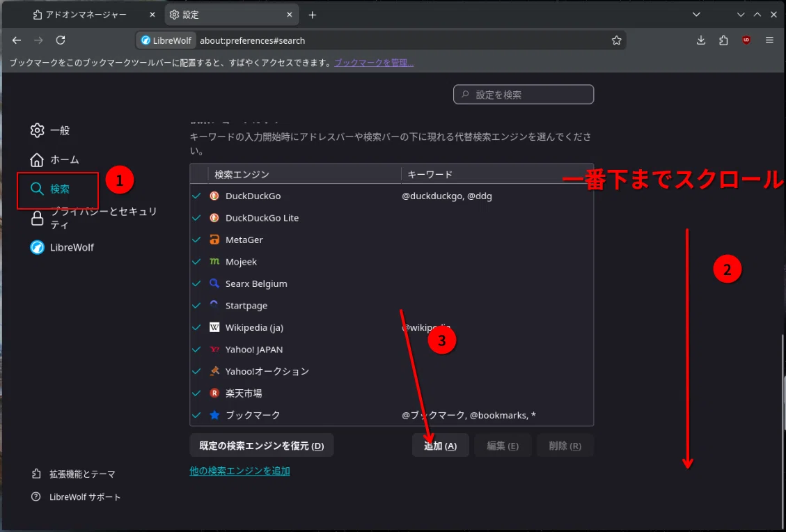
Task: Open the downloads icon in toolbar
Action: pyautogui.click(x=701, y=40)
